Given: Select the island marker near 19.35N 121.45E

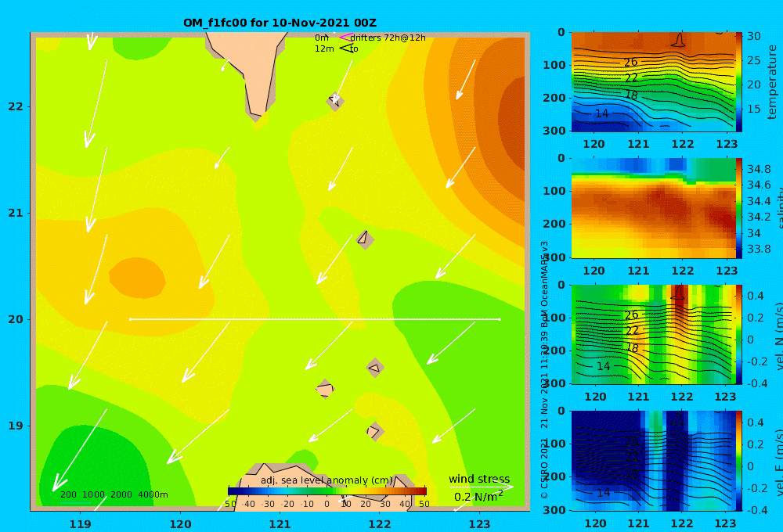Looking at the screenshot, I should [x=325, y=389].
